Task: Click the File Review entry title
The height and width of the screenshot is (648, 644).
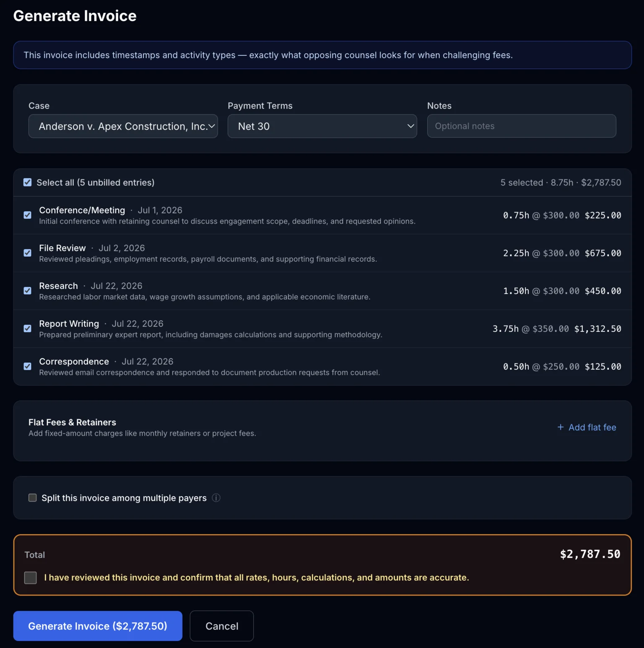Action: (x=62, y=248)
